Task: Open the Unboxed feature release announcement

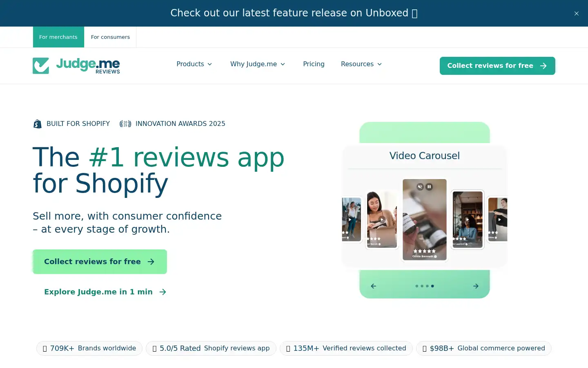Action: pyautogui.click(x=294, y=13)
